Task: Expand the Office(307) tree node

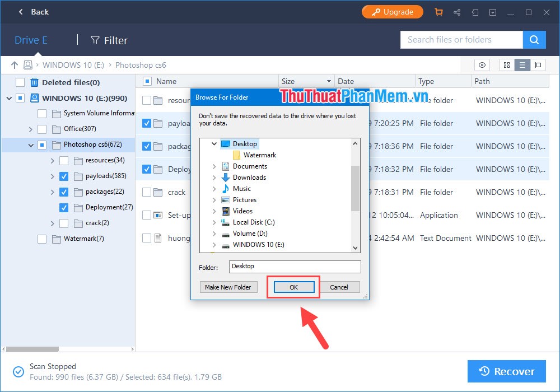Action: pyautogui.click(x=31, y=129)
